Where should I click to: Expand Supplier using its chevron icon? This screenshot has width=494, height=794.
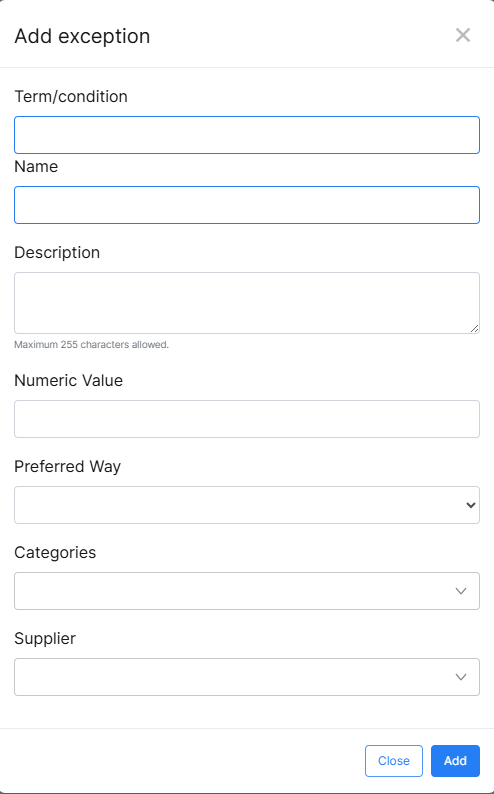(461, 677)
